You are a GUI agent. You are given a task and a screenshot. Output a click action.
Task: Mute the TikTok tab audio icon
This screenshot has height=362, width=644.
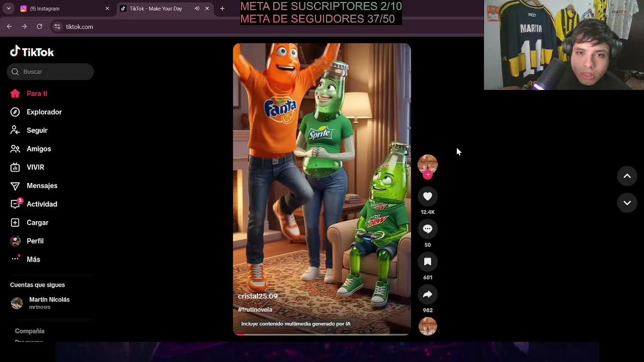click(x=197, y=9)
